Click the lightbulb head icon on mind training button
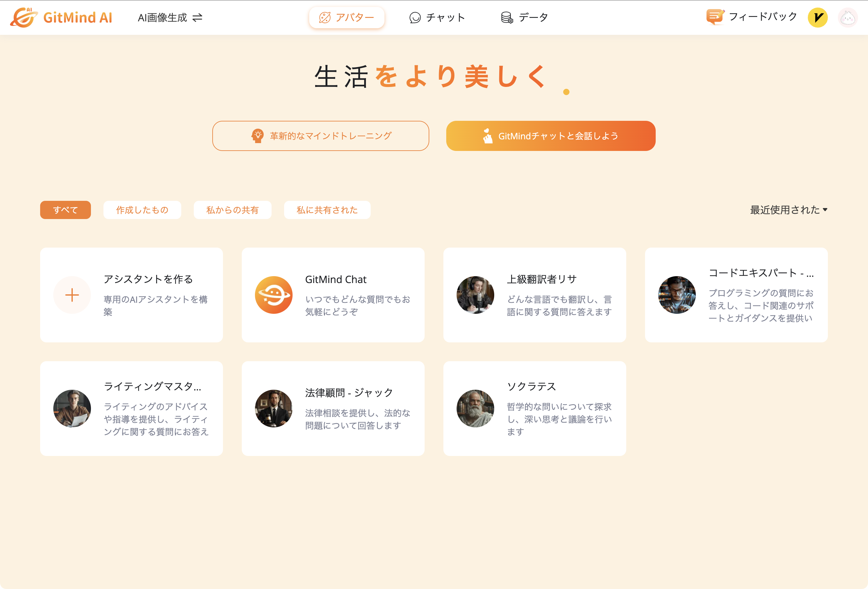This screenshot has height=589, width=868. coord(257,136)
